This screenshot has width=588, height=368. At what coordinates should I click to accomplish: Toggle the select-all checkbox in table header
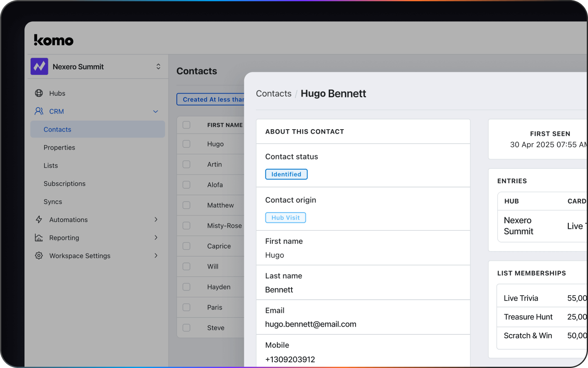[x=187, y=125]
